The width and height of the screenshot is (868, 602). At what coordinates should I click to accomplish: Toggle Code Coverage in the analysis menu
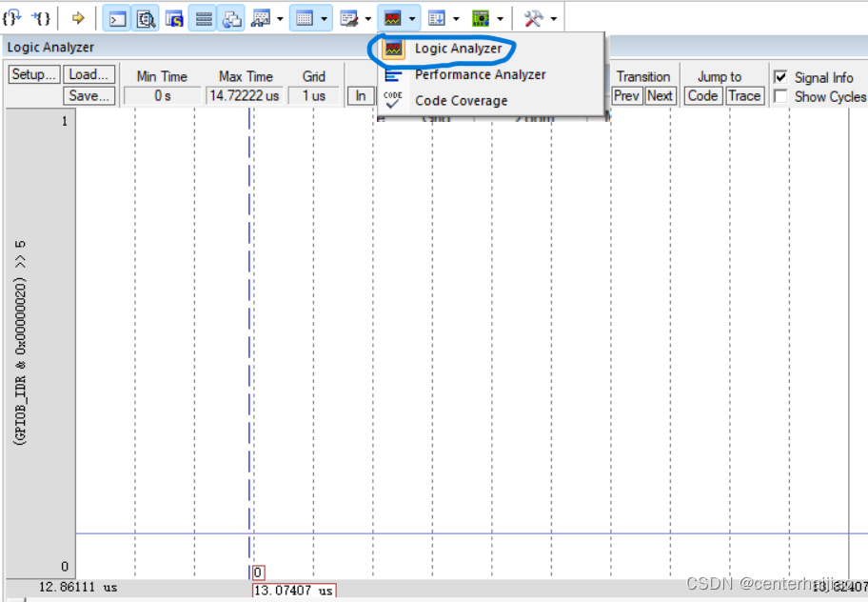tap(461, 100)
